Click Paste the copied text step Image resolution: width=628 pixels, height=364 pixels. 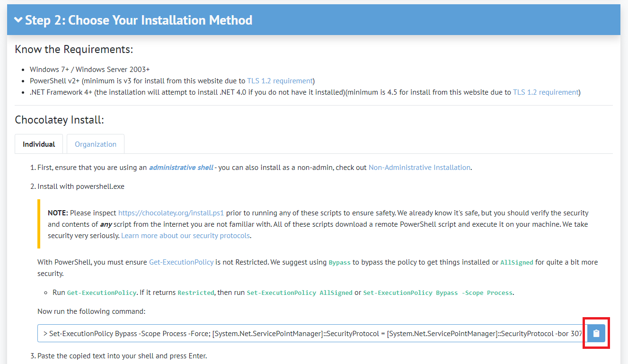[x=122, y=355]
